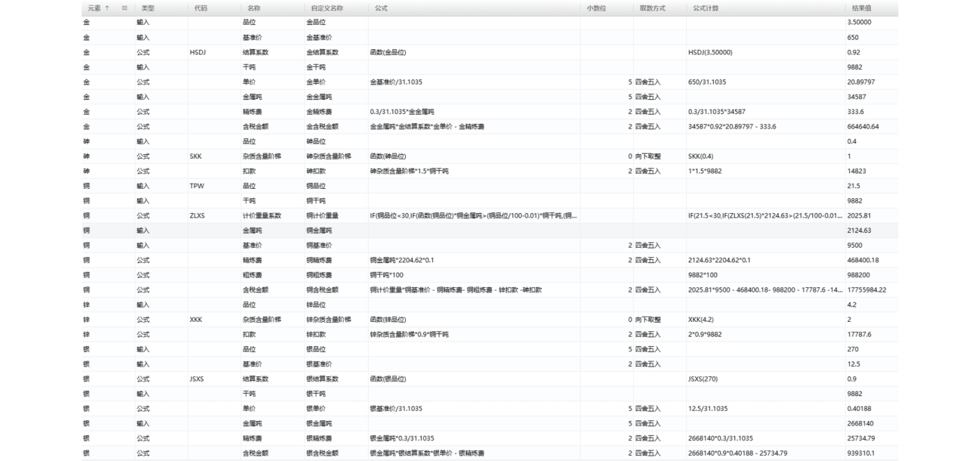Viewport: 980px width, 461px height.
Task: Click the 结果值 column header
Action: pyautogui.click(x=862, y=8)
